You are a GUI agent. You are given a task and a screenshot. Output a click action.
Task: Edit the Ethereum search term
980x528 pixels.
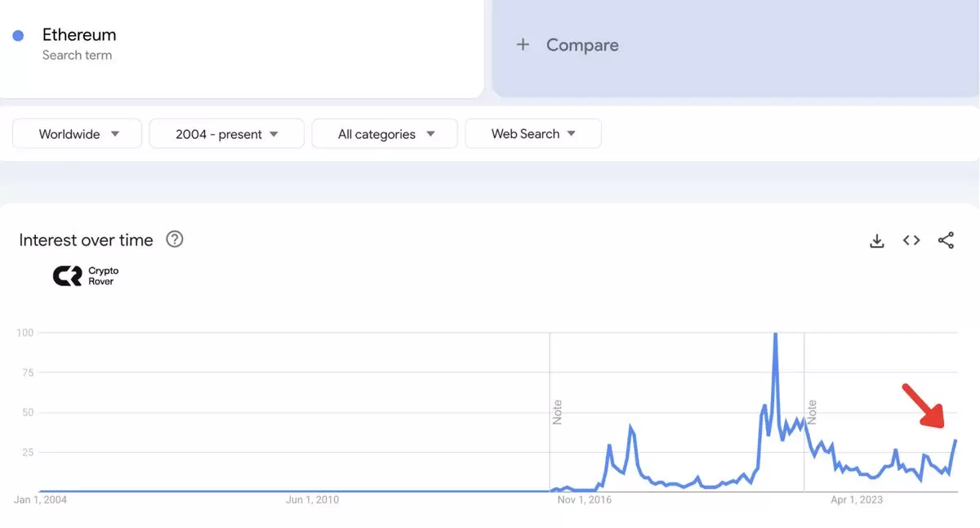click(79, 35)
